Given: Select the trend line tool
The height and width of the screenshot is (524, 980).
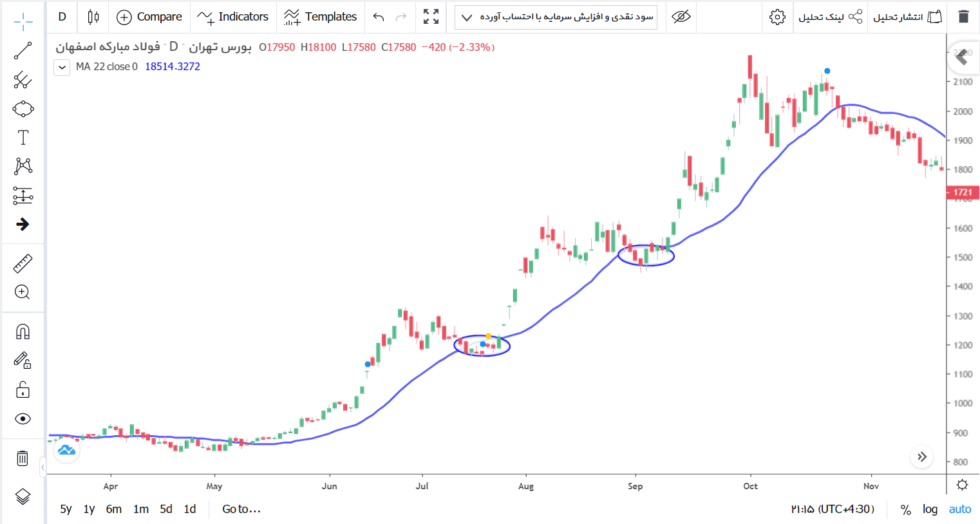Looking at the screenshot, I should pyautogui.click(x=23, y=51).
